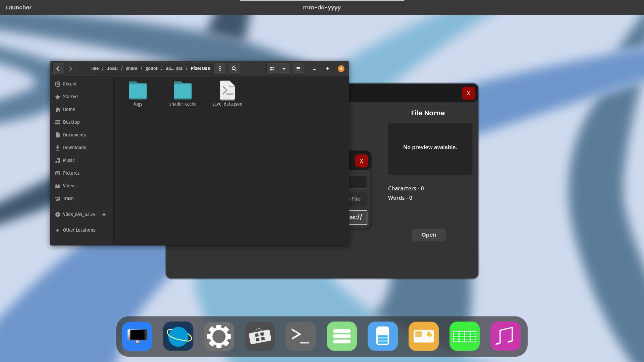Open the blue document app in dock

click(383, 337)
